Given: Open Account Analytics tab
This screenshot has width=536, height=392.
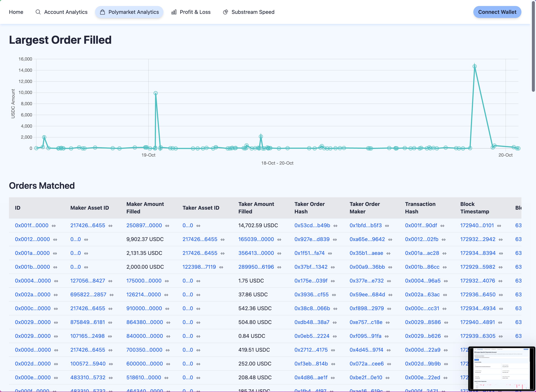Looking at the screenshot, I should [61, 12].
